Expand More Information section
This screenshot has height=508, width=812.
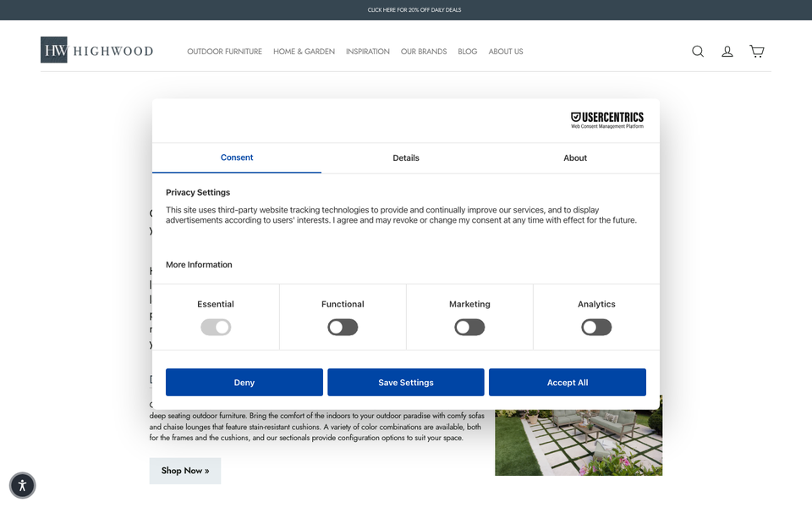(x=199, y=264)
